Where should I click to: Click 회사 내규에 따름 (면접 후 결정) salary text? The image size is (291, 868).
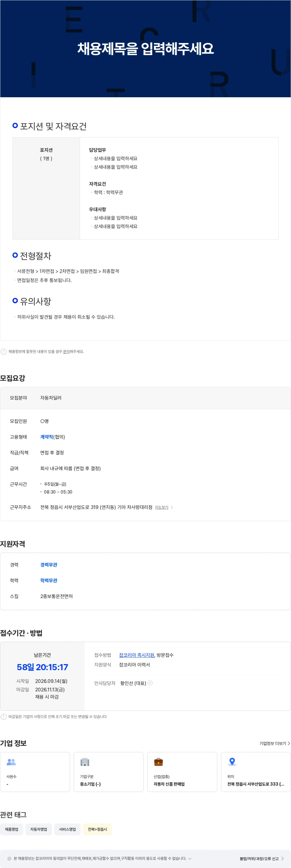70,468
